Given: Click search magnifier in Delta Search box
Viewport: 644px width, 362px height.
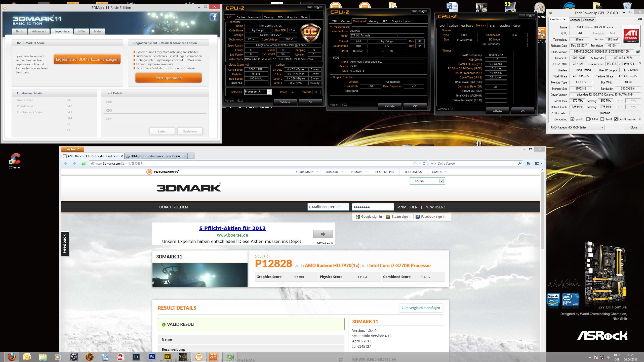Looking at the screenshot, I should pyautogui.click(x=520, y=163).
